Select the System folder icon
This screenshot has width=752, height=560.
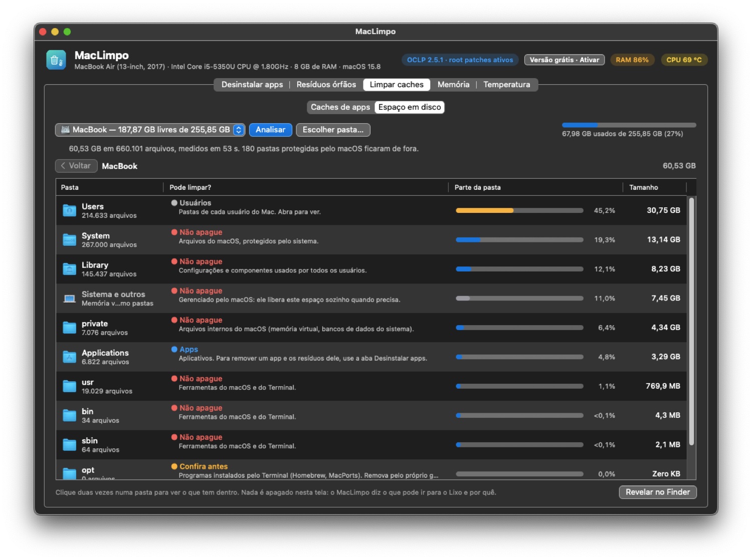[69, 240]
